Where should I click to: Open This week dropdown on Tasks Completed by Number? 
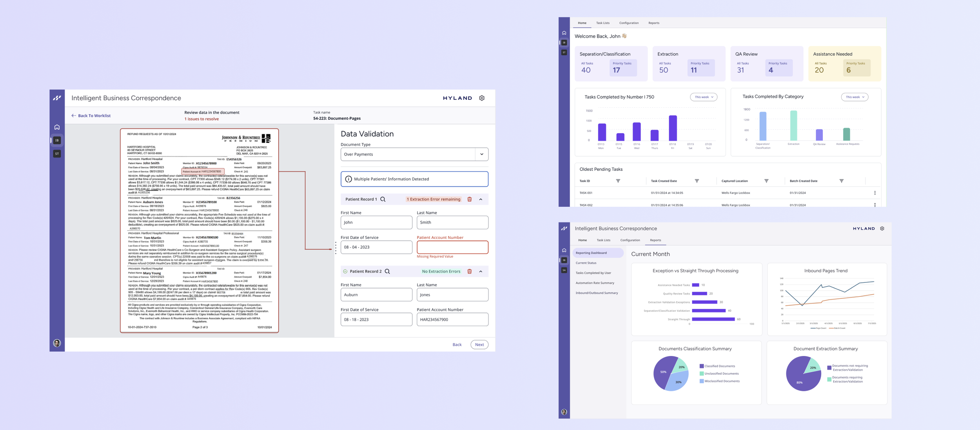[x=703, y=97]
